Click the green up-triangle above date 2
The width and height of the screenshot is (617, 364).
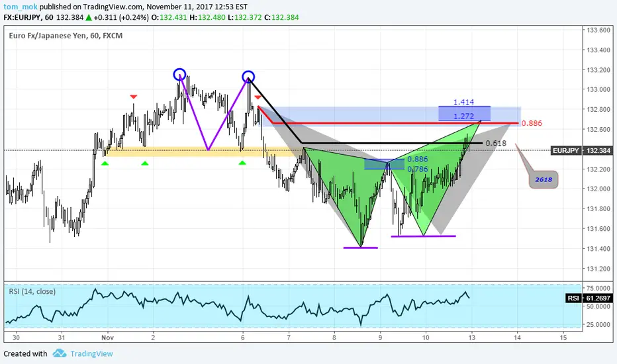tap(145, 163)
